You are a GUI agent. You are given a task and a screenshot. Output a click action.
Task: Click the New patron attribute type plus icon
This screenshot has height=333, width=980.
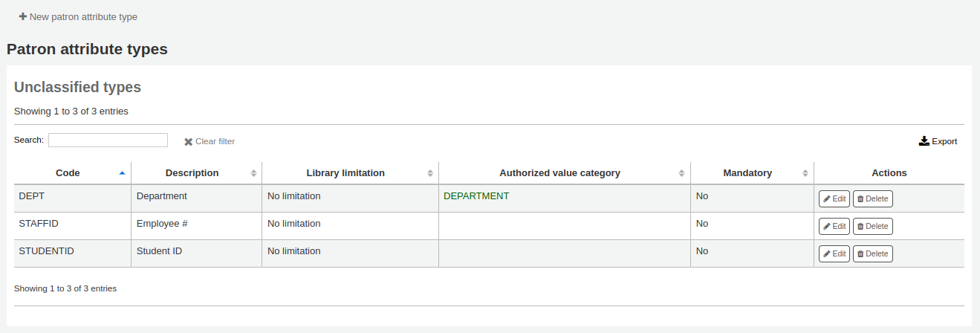tap(23, 16)
